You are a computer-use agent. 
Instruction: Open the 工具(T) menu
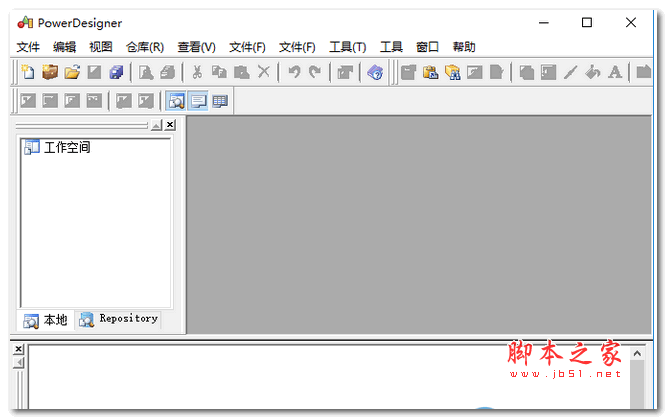347,47
